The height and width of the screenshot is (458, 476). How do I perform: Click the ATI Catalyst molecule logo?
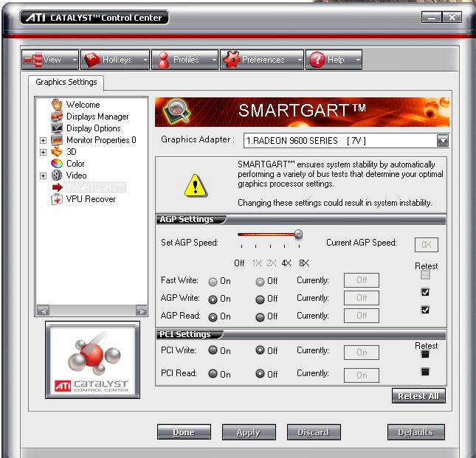point(92,360)
